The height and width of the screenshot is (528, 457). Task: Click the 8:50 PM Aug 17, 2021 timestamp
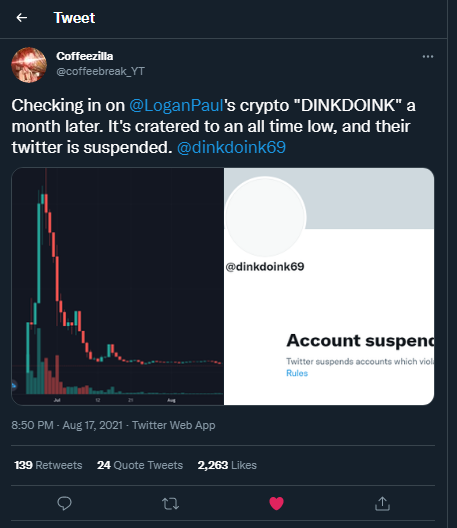(x=67, y=425)
